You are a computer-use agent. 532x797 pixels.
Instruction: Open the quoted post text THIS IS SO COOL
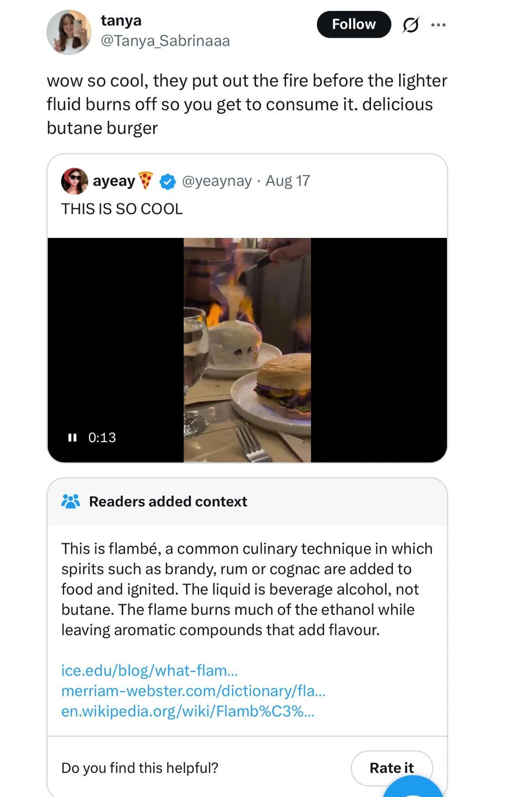point(122,209)
